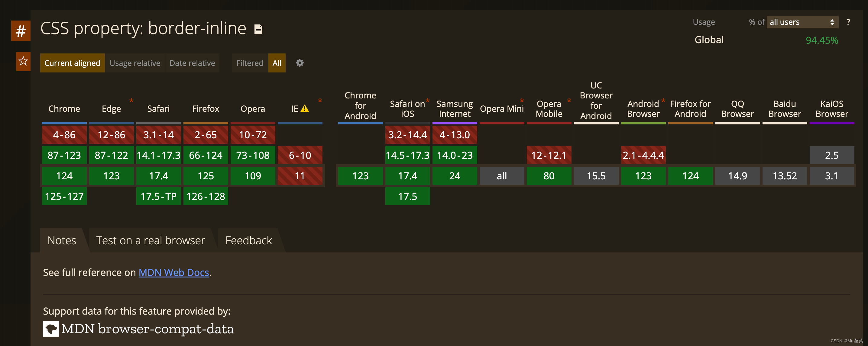Follow the MDN Web Docs link
This screenshot has width=868, height=346.
pos(173,272)
